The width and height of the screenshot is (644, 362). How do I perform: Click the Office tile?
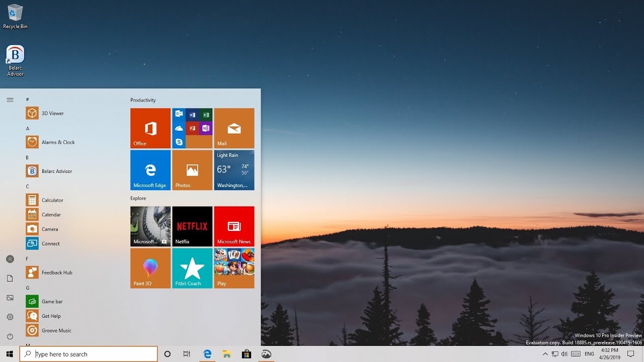[x=150, y=128]
